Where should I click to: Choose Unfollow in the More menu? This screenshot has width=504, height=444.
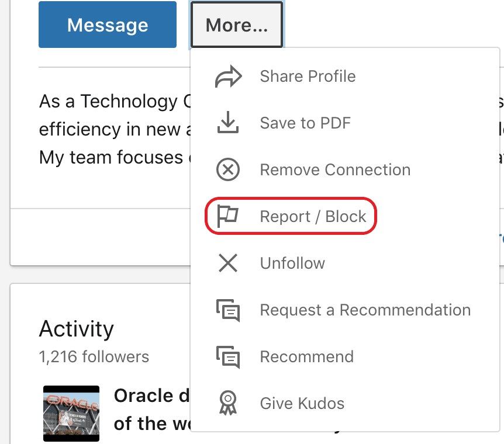pos(292,263)
